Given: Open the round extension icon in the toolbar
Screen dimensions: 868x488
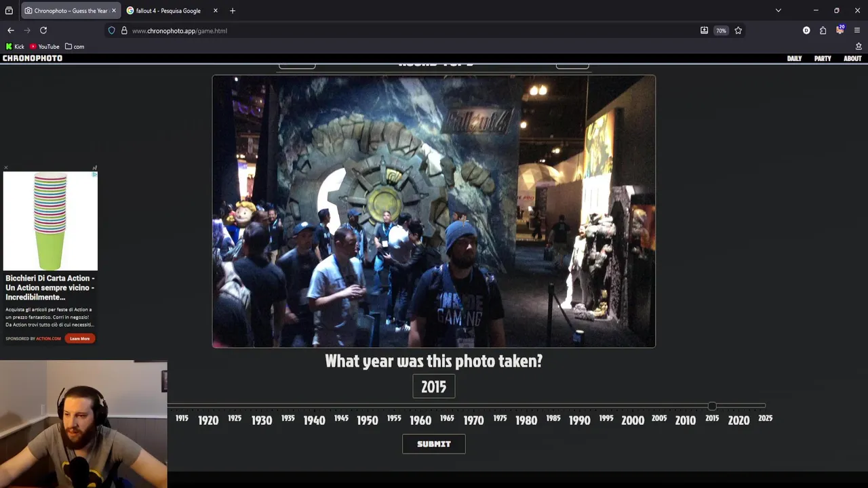Looking at the screenshot, I should point(806,30).
